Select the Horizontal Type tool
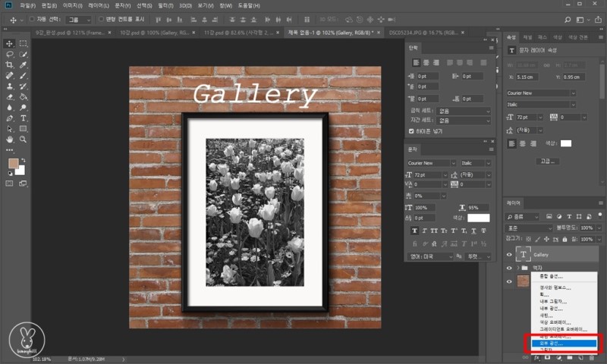 click(24, 118)
